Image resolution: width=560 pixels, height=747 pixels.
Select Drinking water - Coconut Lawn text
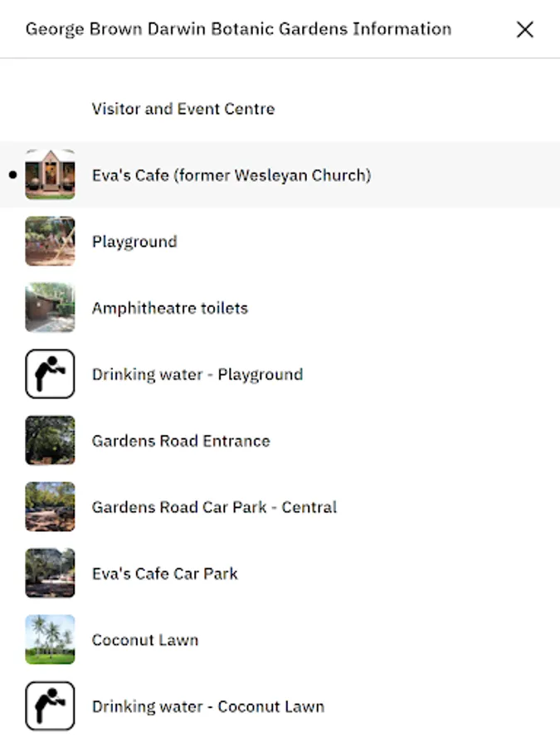pos(208,706)
